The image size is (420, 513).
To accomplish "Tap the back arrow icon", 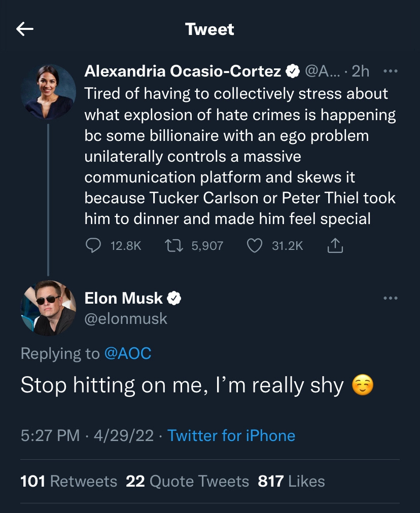I will coord(25,29).
